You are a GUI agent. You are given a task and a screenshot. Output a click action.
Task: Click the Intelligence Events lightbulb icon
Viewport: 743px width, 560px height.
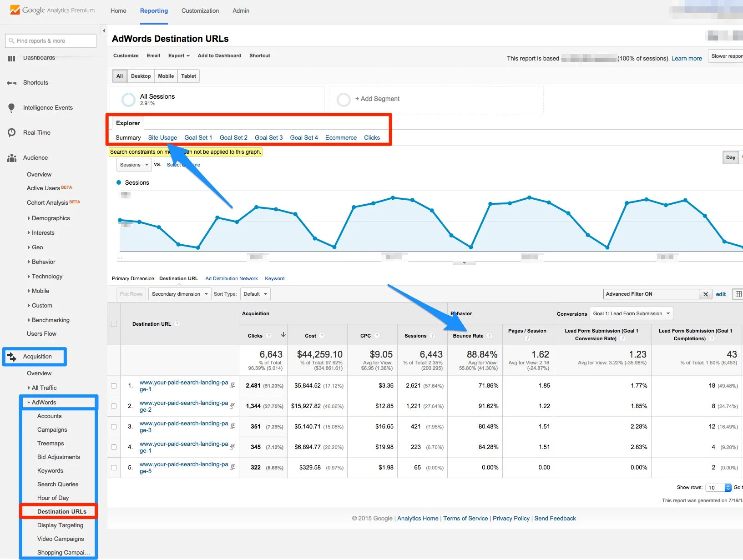coord(11,108)
